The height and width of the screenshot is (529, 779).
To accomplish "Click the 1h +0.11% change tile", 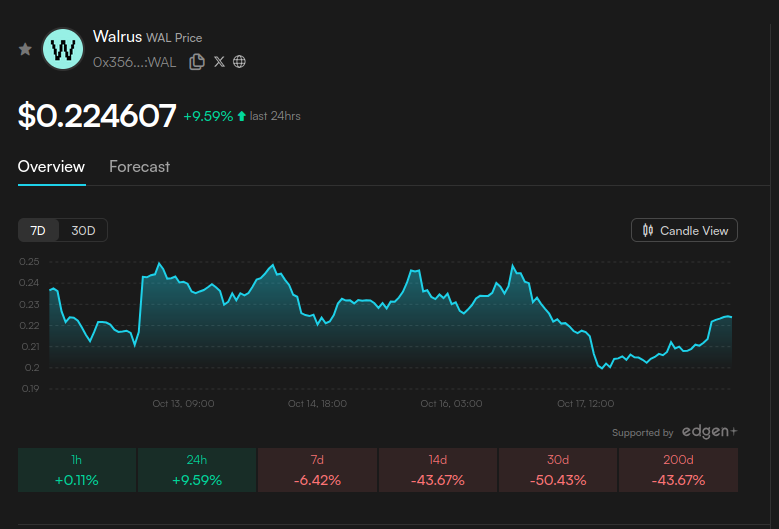I will click(x=77, y=470).
